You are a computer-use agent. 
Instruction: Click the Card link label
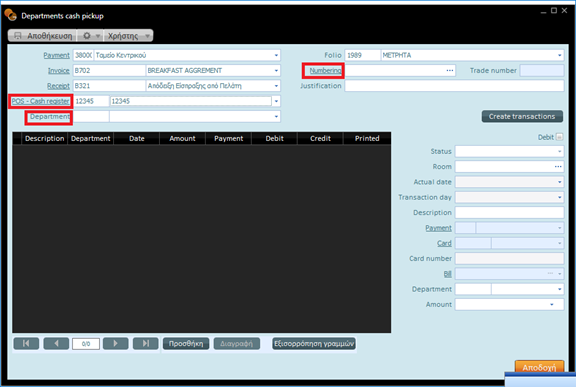(x=444, y=243)
